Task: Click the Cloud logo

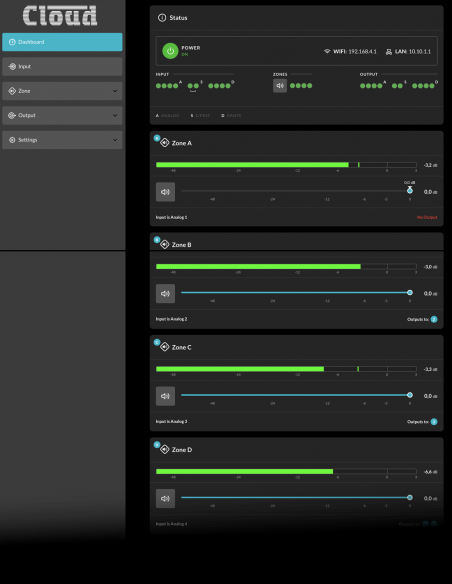Action: pos(60,16)
